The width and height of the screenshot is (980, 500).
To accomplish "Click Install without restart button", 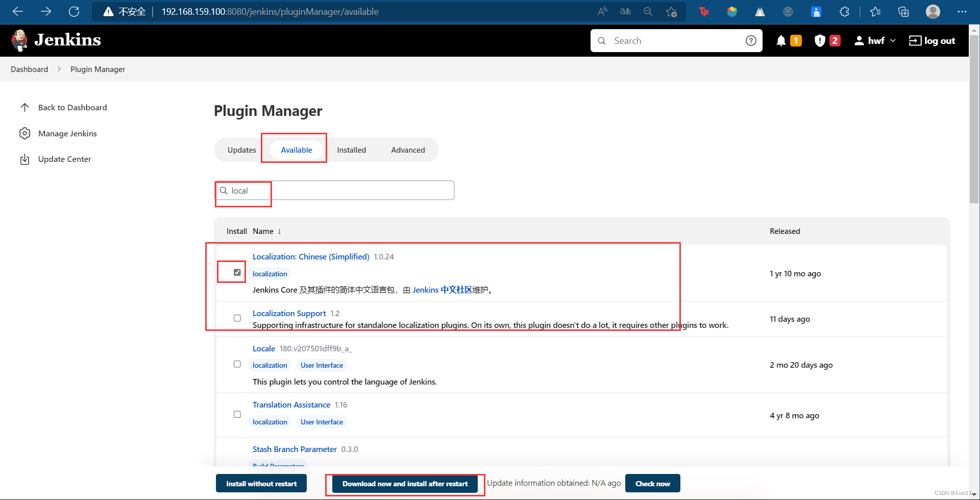I will click(x=261, y=484).
